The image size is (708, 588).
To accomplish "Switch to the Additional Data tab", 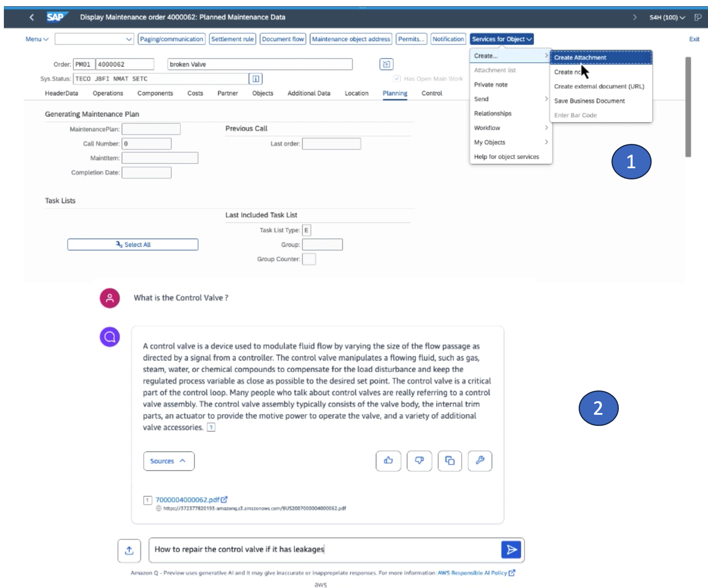I will coord(309,93).
